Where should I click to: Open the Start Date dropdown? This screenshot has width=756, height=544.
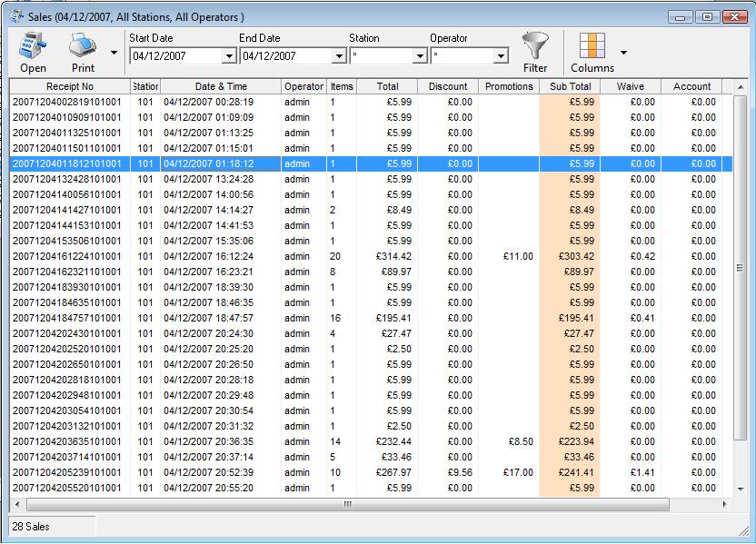click(229, 56)
